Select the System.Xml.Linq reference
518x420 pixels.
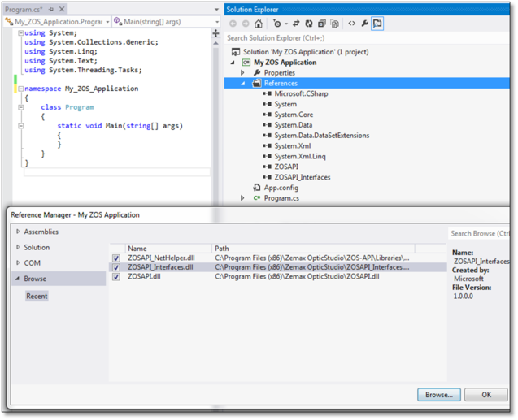300,157
